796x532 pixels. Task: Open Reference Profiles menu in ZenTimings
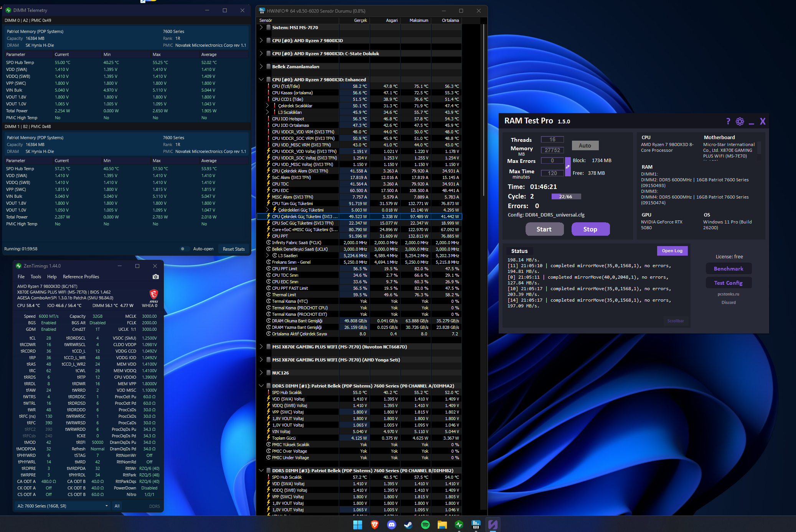click(81, 277)
